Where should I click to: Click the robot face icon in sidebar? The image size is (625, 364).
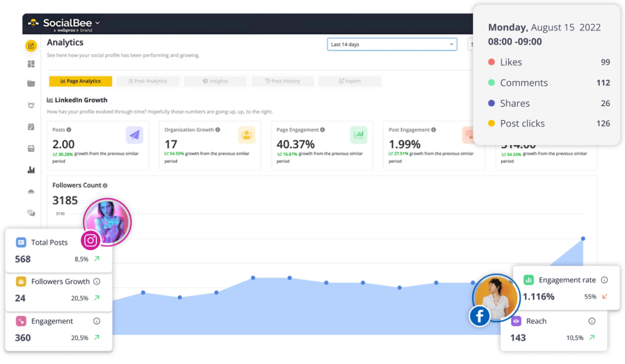(x=31, y=105)
